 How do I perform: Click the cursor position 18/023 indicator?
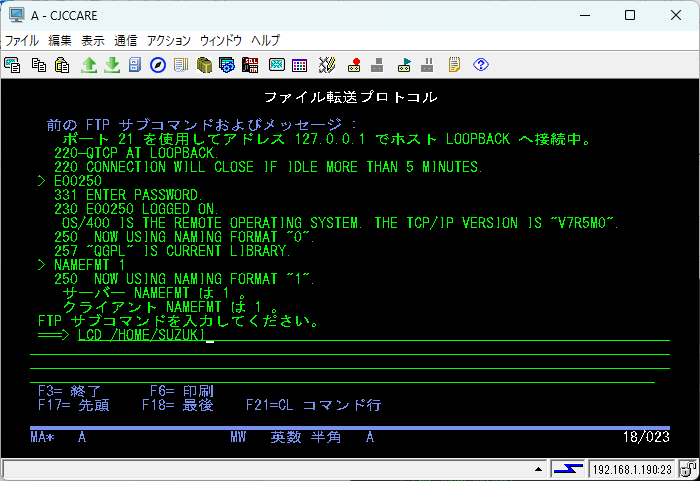[x=646, y=437]
